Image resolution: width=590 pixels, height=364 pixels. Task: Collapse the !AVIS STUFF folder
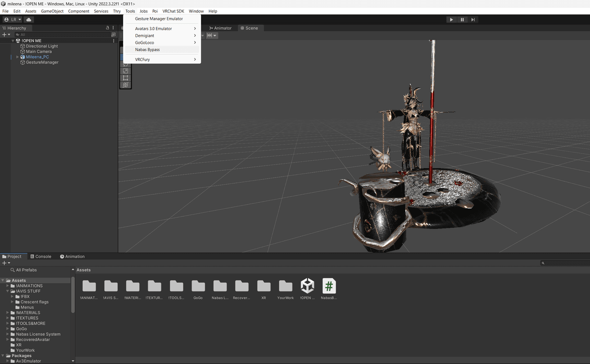[7, 291]
